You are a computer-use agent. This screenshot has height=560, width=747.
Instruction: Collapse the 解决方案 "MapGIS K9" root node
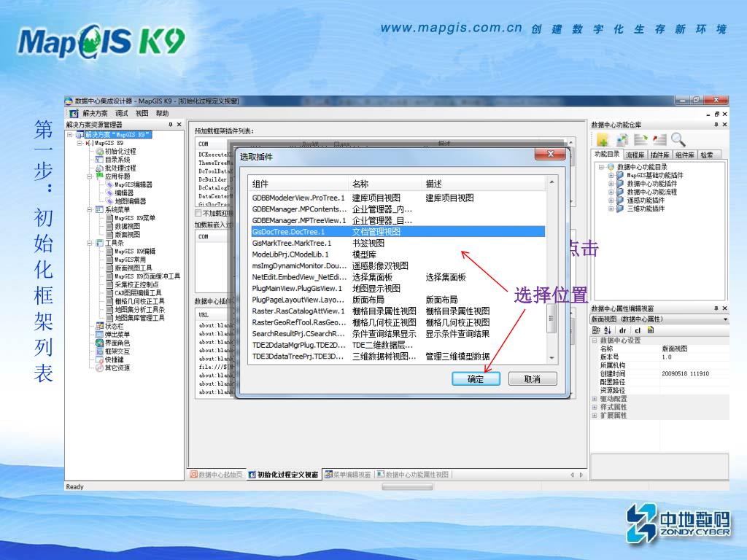tap(70, 135)
